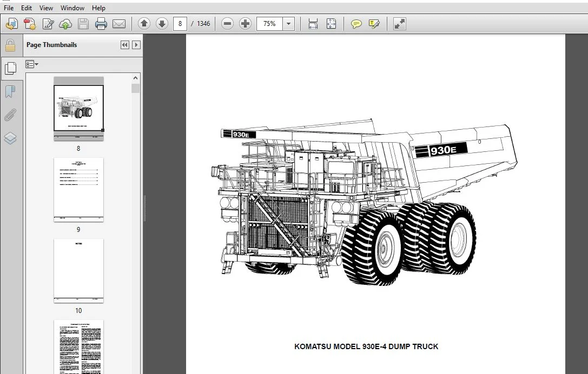
Task: Open the Bookmarks panel icon
Action: tap(10, 92)
